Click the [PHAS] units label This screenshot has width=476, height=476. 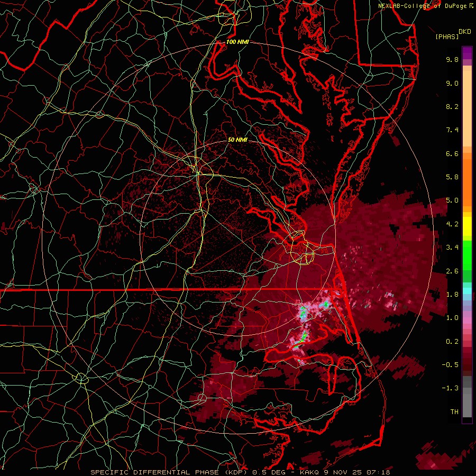point(447,37)
